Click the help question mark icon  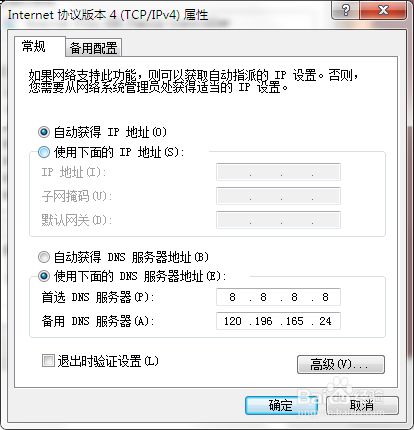point(346,10)
